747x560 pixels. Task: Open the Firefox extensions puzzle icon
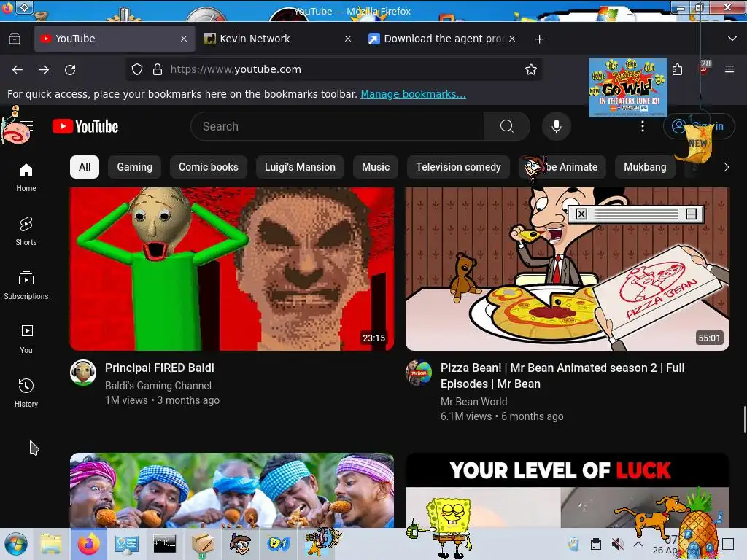coord(677,69)
